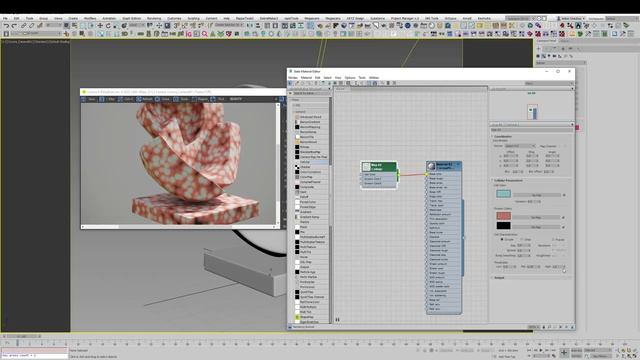The image size is (640, 360).
Task: Click the Search by Name field in map browser
Action: pyautogui.click(x=310, y=93)
